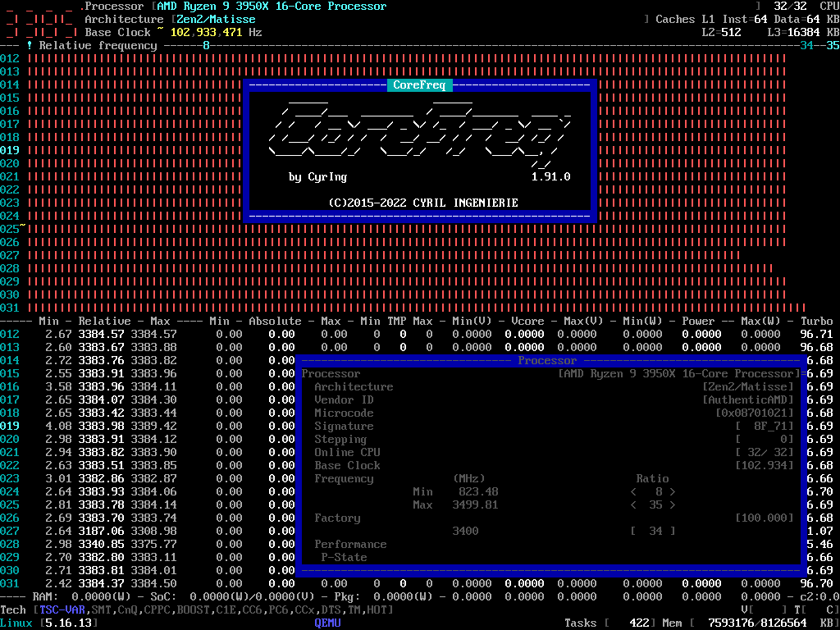This screenshot has width=840, height=630.
Task: Toggle the CnQ flag in the Tech bar
Action: coord(128,610)
